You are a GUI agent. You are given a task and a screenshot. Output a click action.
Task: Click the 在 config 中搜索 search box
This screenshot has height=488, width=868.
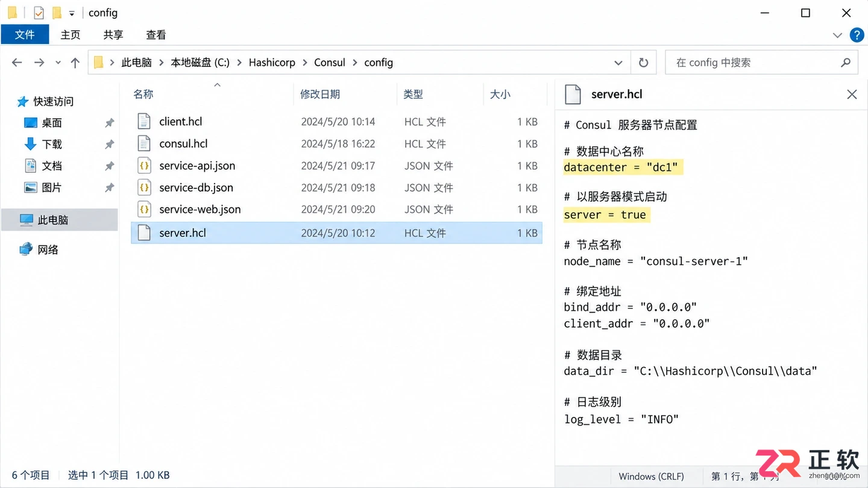tap(762, 63)
